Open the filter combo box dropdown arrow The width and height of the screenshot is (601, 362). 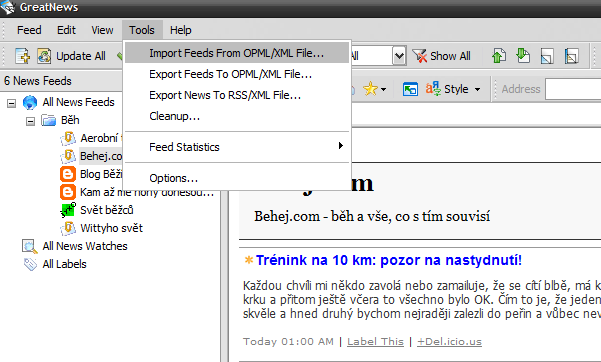[x=399, y=56]
